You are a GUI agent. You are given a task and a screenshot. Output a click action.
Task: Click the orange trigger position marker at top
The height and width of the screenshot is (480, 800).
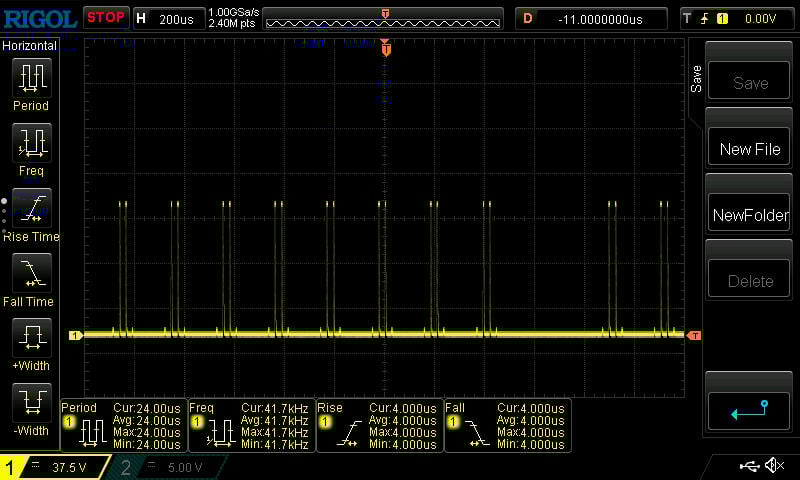[x=386, y=49]
